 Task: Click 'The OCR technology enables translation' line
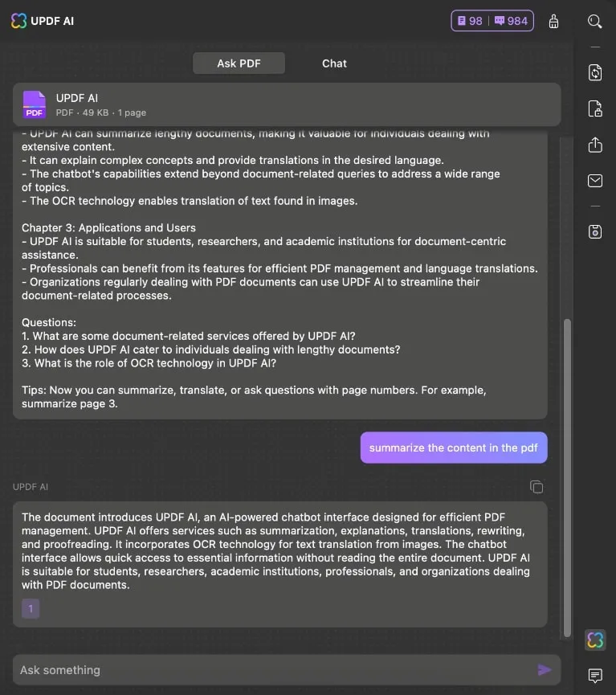click(190, 201)
